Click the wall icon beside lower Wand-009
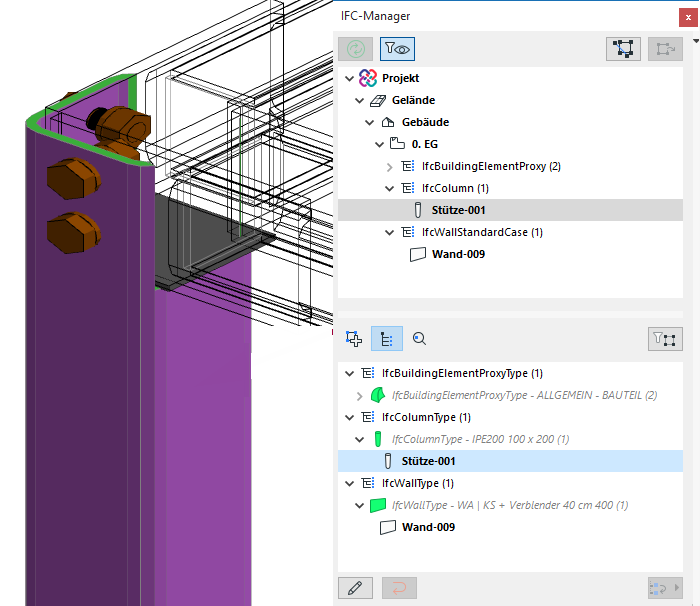The width and height of the screenshot is (700, 606). tap(388, 527)
